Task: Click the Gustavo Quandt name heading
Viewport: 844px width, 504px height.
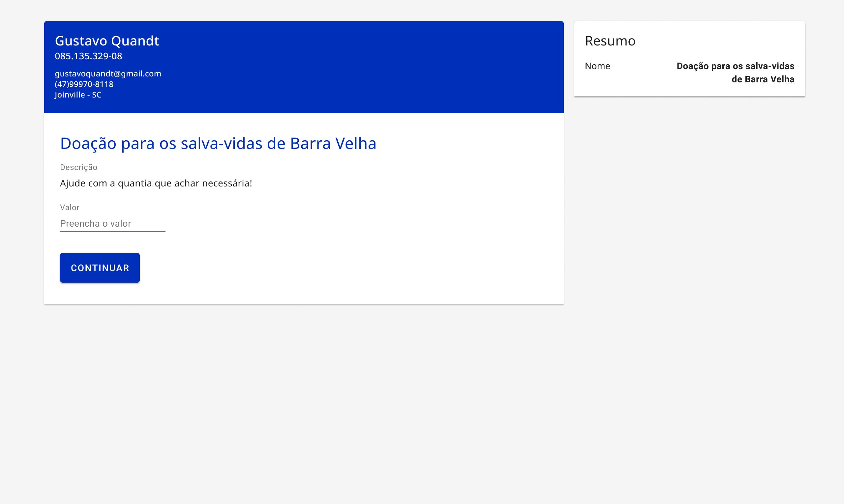Action: (107, 41)
